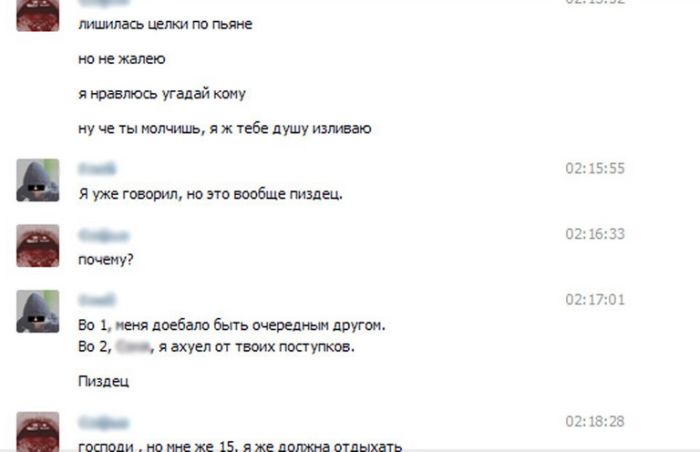Select the "почему?" message
Screen dimensions: 700x452
(106, 259)
